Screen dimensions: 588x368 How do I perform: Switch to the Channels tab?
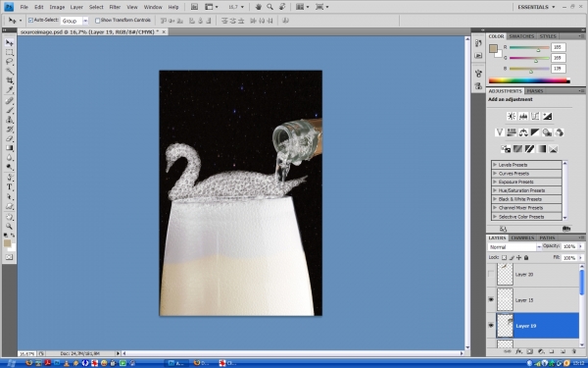click(522, 237)
